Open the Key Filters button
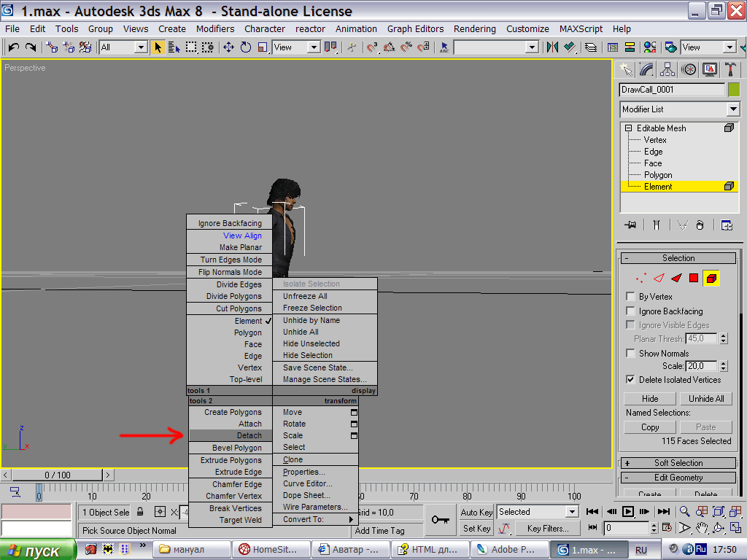747x560 pixels. pyautogui.click(x=548, y=529)
